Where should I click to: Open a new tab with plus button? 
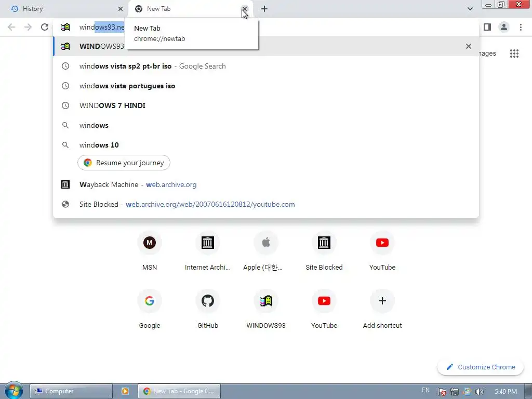(264, 9)
